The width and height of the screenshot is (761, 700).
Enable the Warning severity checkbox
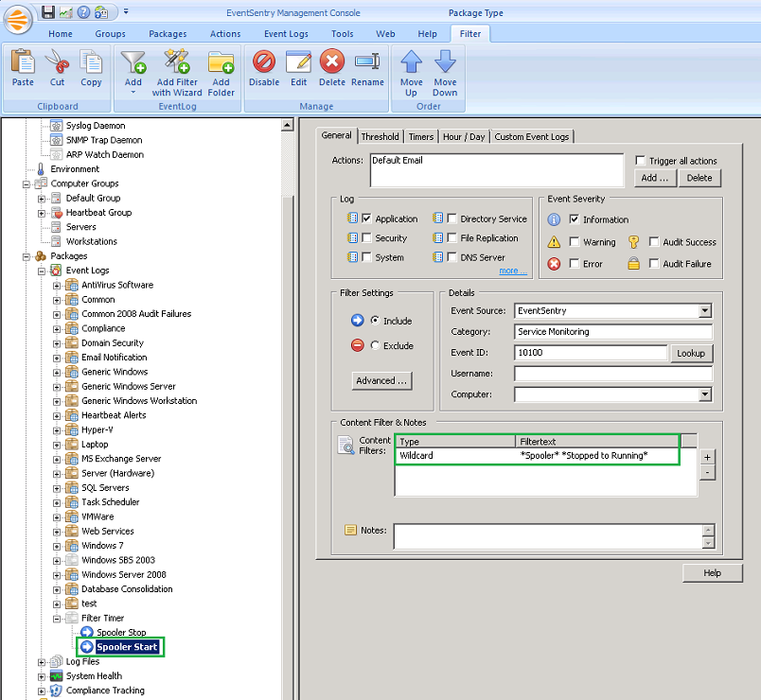point(575,241)
